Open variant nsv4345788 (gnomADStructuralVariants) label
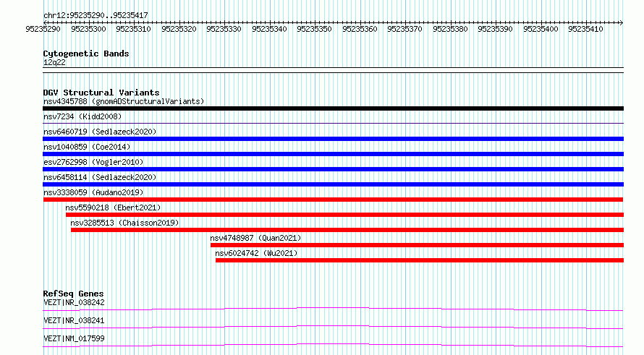The image size is (644, 355). (x=124, y=101)
